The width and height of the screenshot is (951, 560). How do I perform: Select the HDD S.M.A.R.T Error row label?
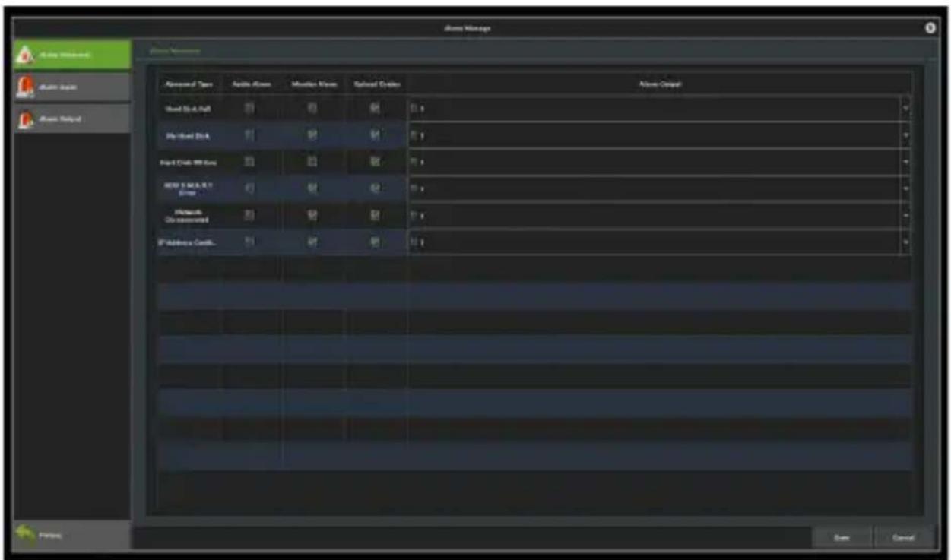(189, 189)
